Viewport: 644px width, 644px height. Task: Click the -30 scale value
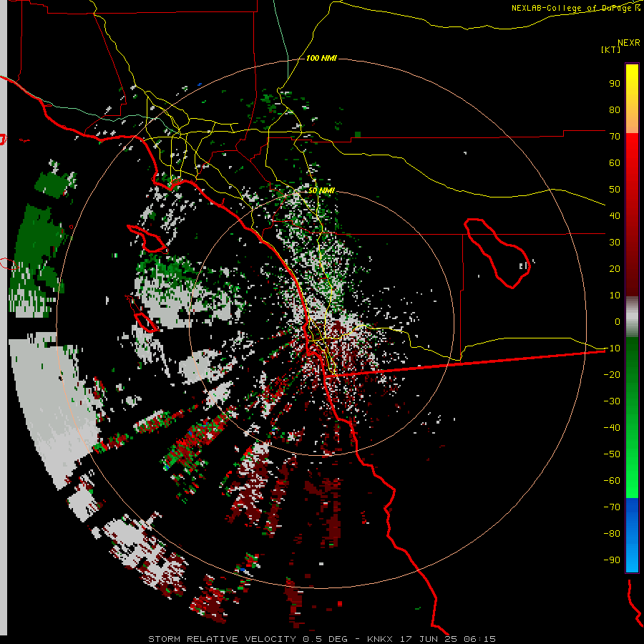(x=612, y=401)
